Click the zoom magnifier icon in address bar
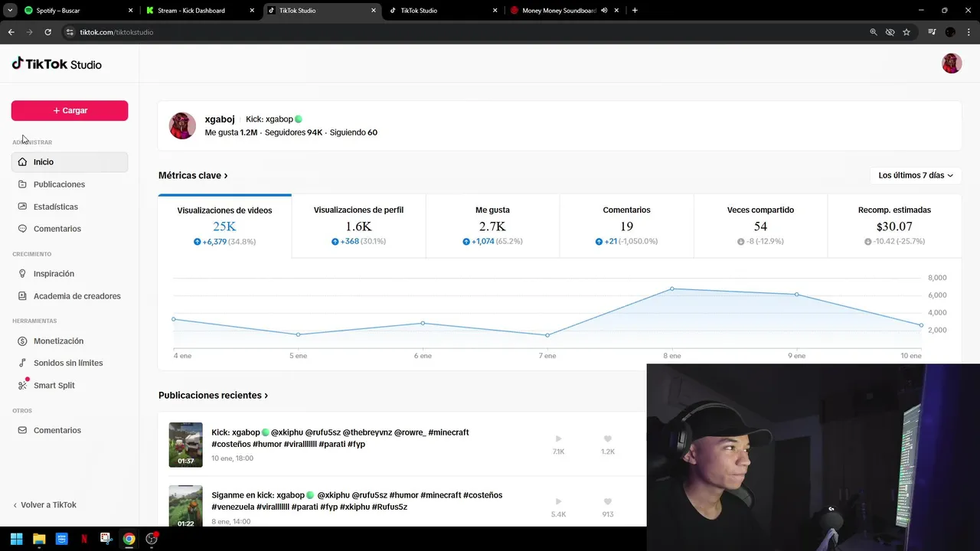The height and width of the screenshot is (551, 980). [x=874, y=32]
